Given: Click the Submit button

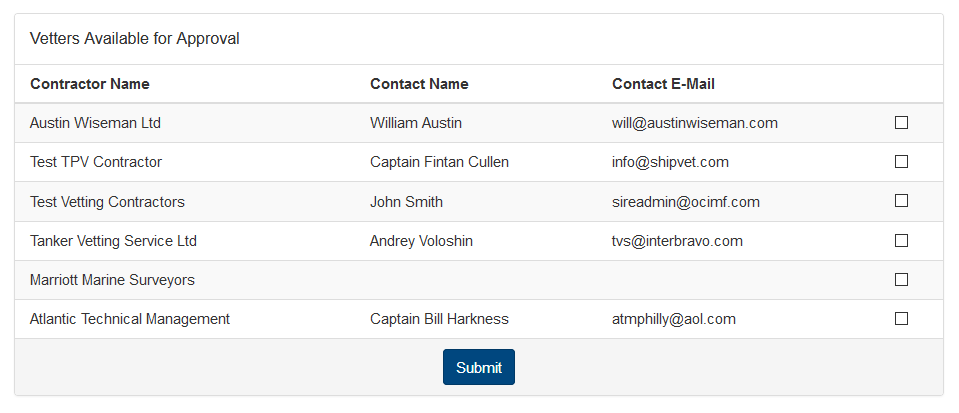Looking at the screenshot, I should [x=479, y=367].
